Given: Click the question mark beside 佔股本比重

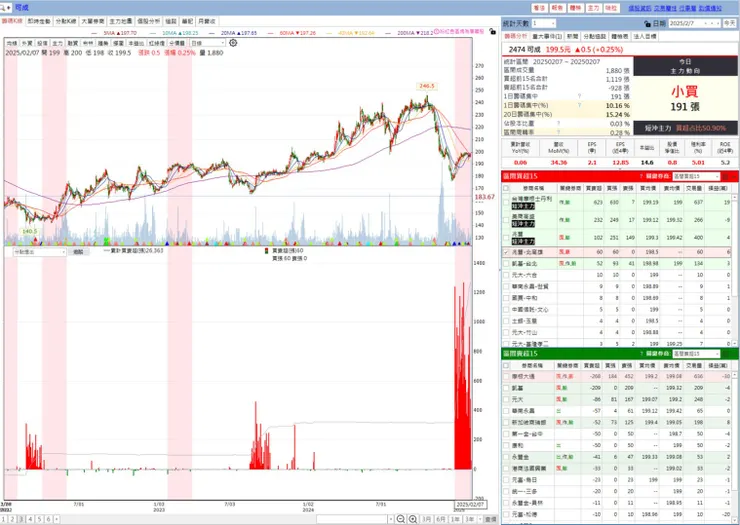Looking at the screenshot, I should pyautogui.click(x=558, y=123).
